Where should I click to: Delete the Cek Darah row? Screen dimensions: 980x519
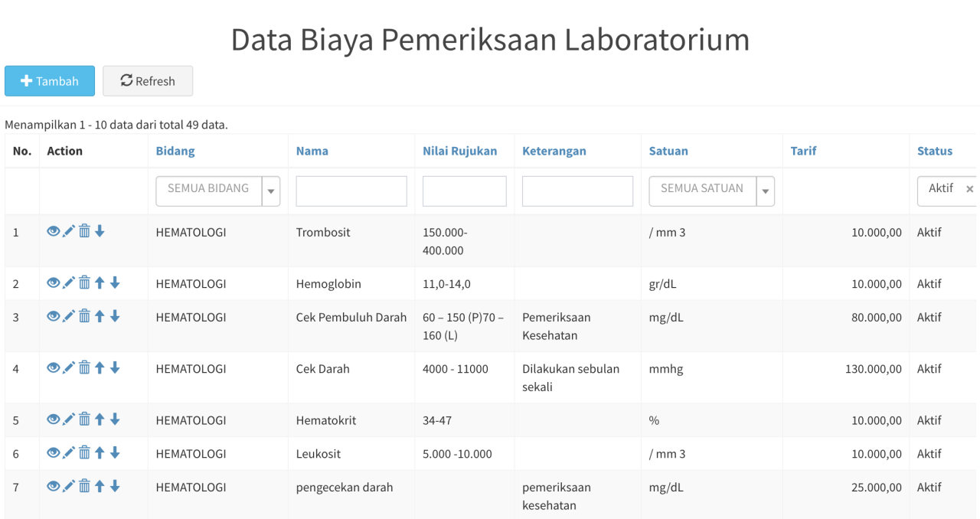tap(85, 367)
